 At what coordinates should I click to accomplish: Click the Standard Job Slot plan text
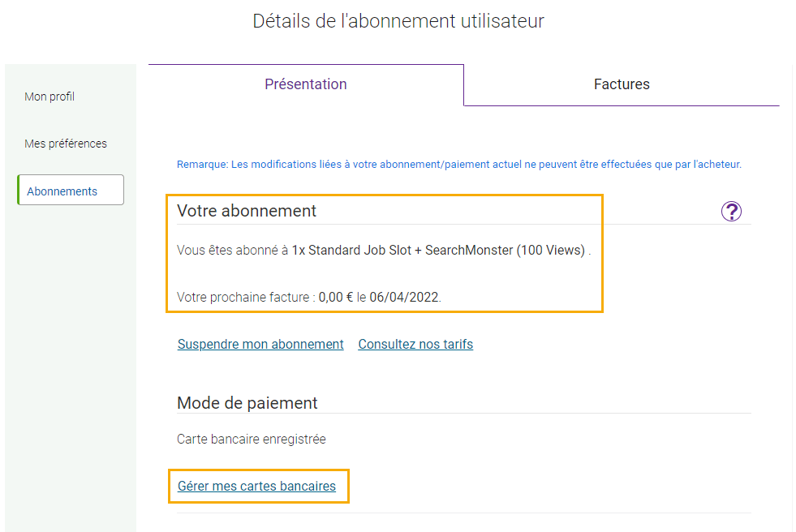439,251
